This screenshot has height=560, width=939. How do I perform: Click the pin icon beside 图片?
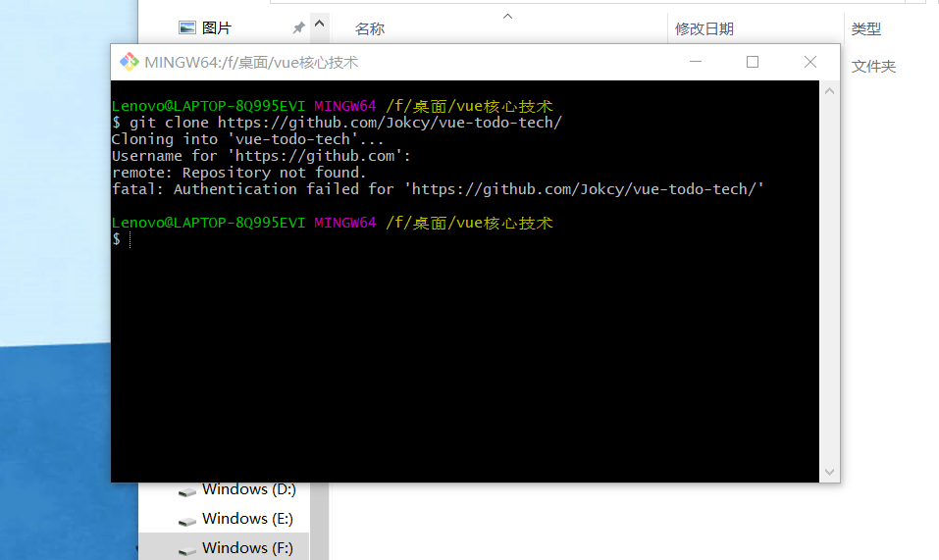298,27
